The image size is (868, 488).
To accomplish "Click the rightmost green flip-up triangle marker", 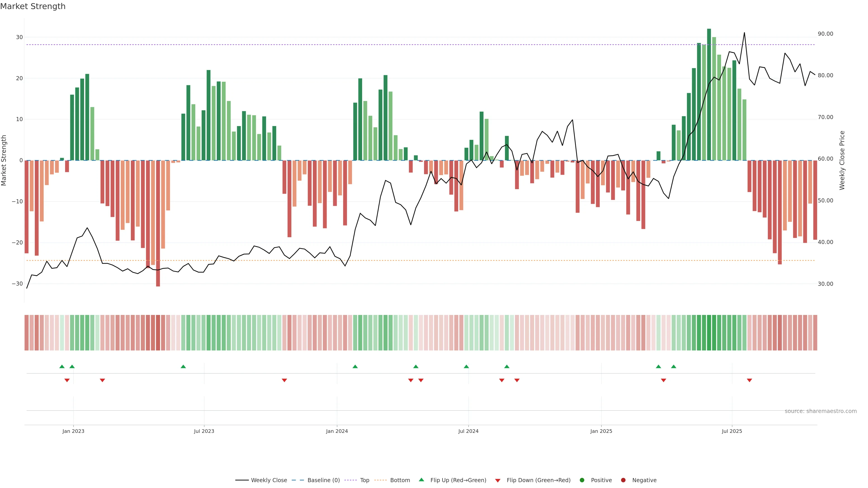I will click(673, 366).
